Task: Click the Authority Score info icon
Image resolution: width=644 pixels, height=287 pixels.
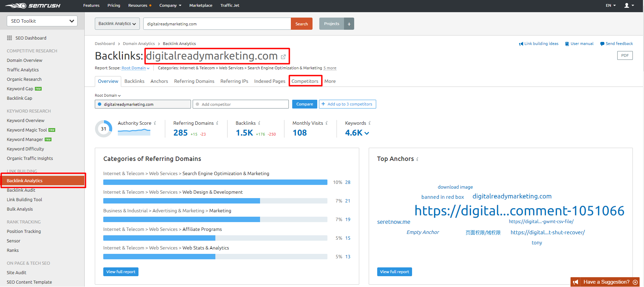Action: tap(155, 123)
